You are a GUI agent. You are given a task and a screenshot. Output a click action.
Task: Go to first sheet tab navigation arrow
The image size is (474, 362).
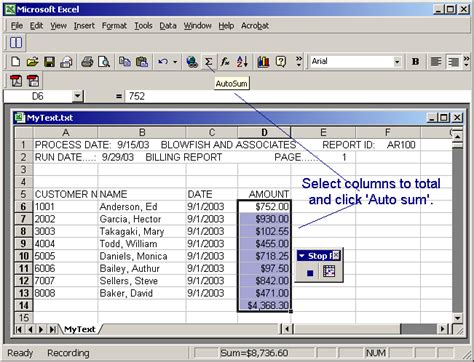[x=19, y=329]
